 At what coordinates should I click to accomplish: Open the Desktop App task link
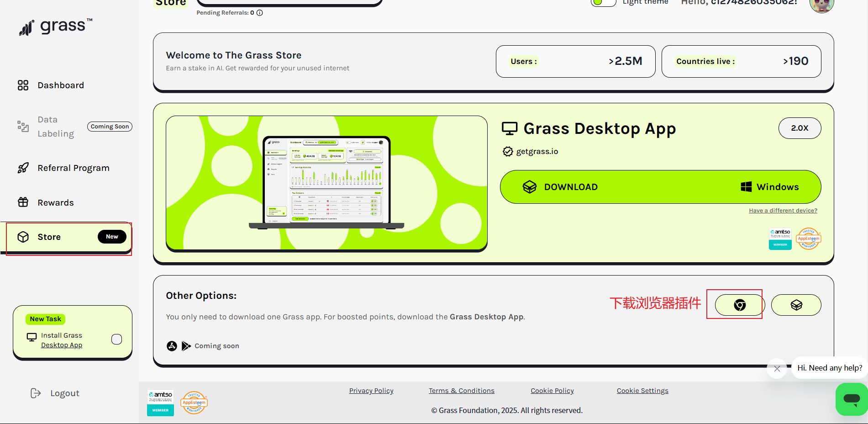tap(62, 345)
